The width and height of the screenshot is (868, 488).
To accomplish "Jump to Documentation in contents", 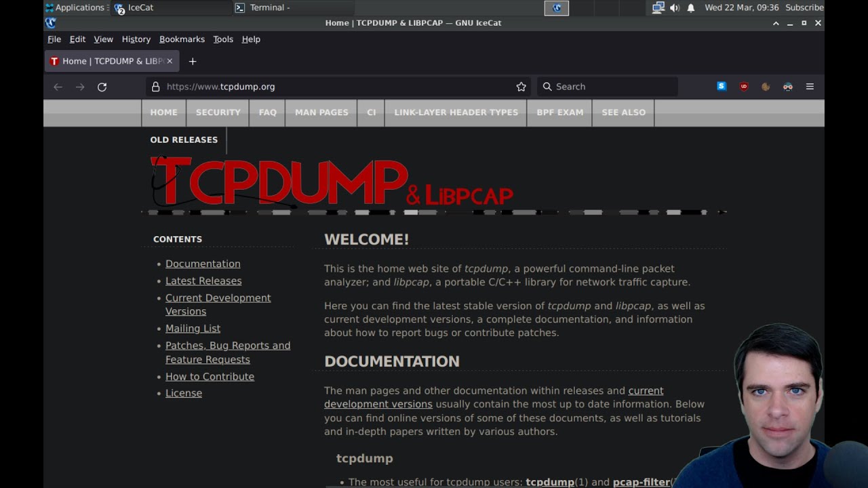I will coord(203,264).
